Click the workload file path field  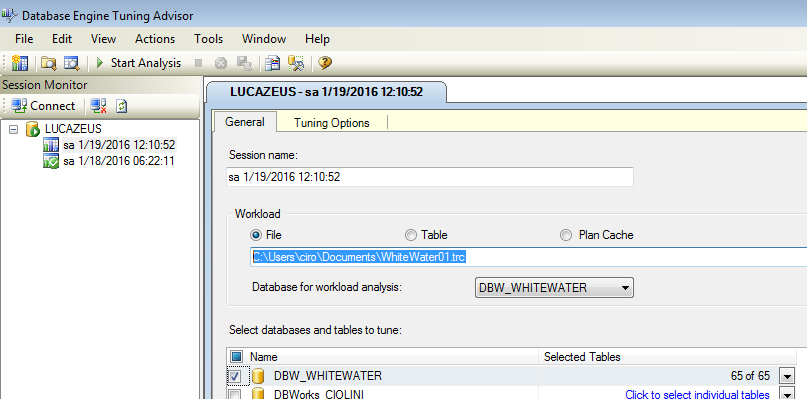529,257
